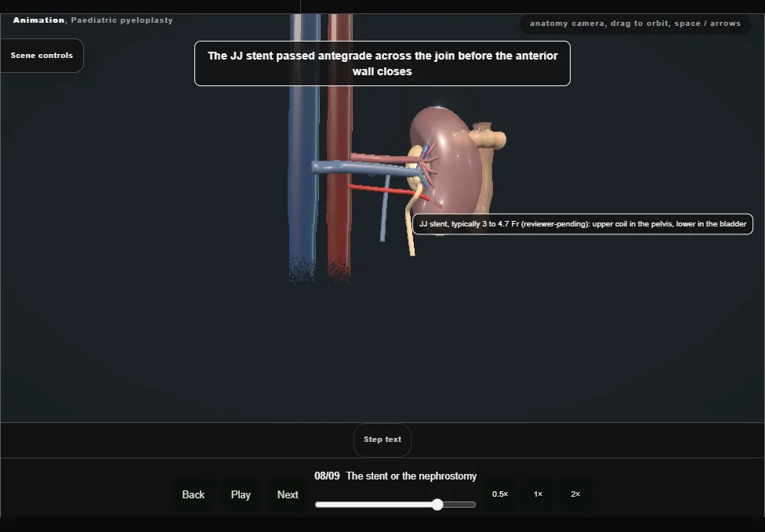Click the JJ stent annotation label
This screenshot has height=532, width=765.
pyautogui.click(x=582, y=224)
